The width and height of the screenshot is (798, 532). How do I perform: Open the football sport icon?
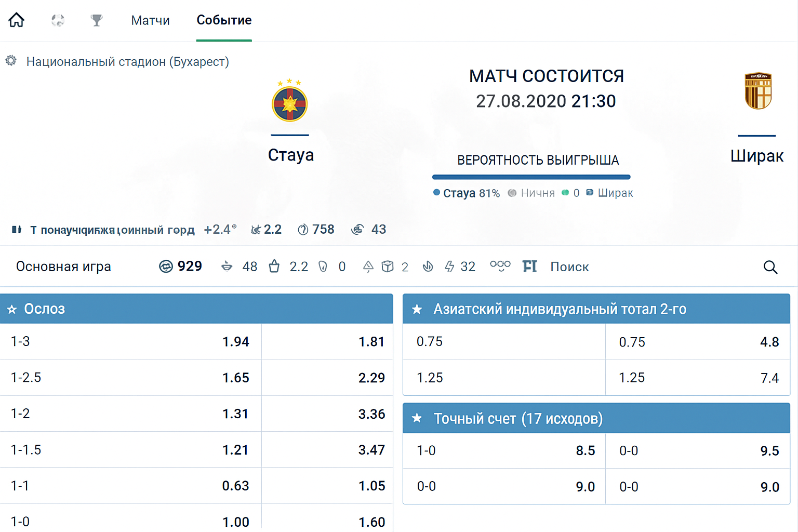click(x=58, y=20)
